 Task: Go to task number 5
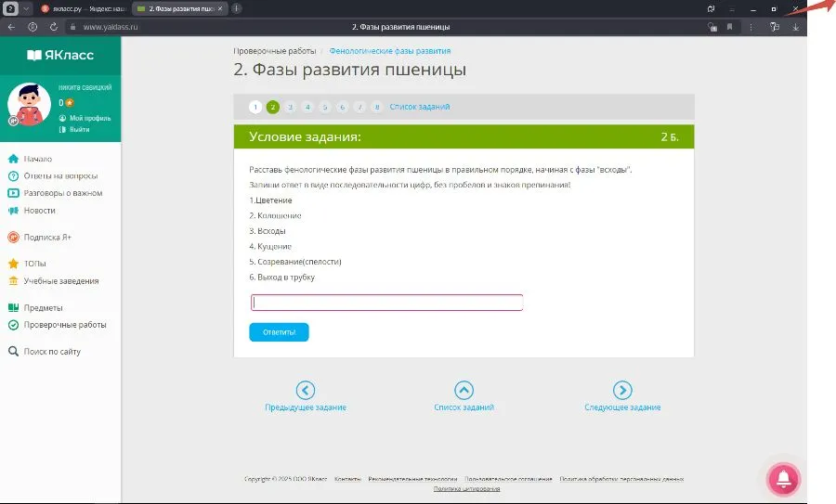[x=325, y=107]
